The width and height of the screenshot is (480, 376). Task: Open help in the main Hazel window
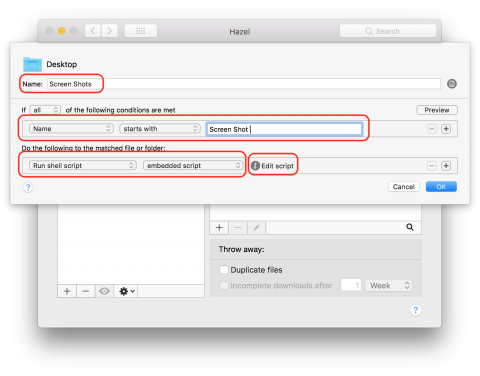415,310
